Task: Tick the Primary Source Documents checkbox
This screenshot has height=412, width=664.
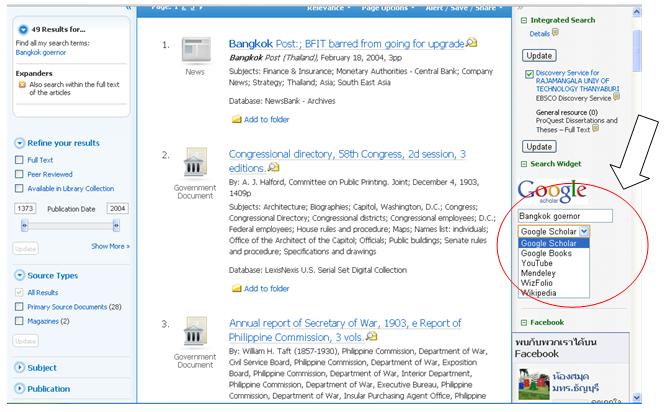Action: coord(19,307)
